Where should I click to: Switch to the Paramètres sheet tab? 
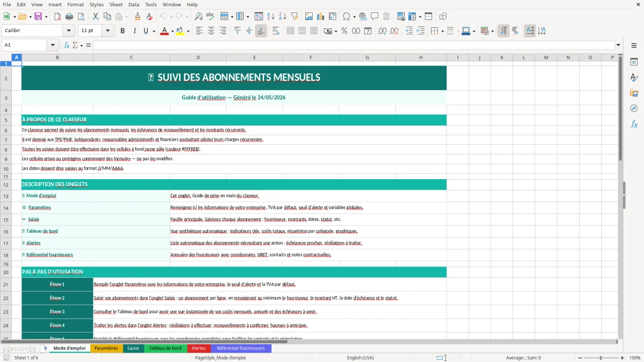tap(106, 348)
